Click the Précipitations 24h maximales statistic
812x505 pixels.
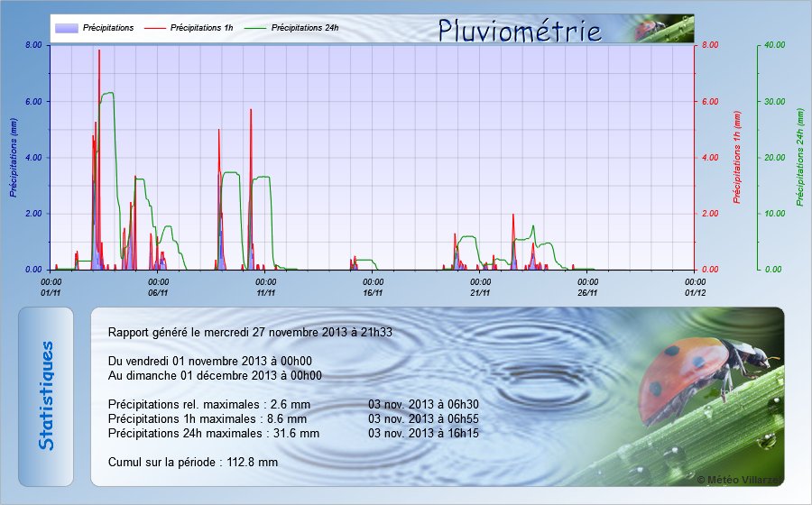click(213, 433)
